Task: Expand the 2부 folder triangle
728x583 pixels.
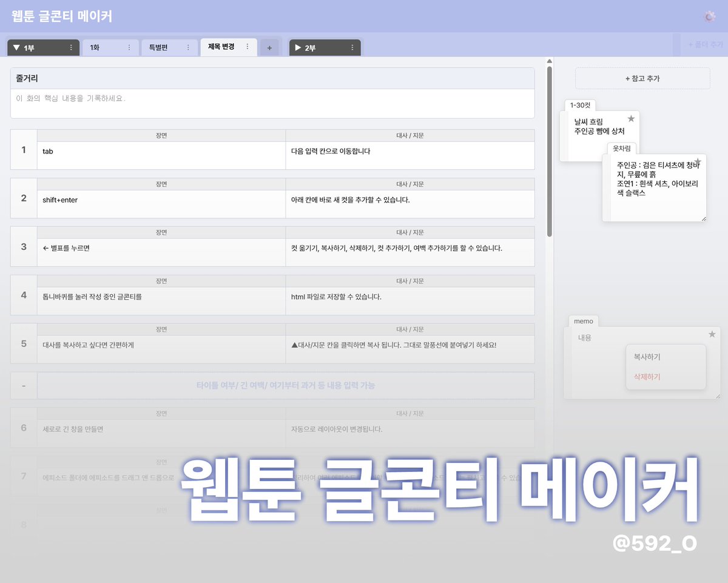Action: [x=298, y=47]
